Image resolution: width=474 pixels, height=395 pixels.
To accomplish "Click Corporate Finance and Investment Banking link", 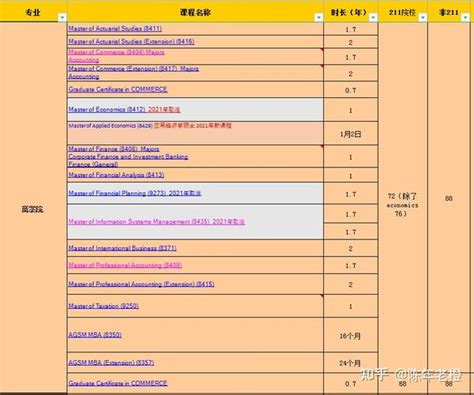I will 128,157.
